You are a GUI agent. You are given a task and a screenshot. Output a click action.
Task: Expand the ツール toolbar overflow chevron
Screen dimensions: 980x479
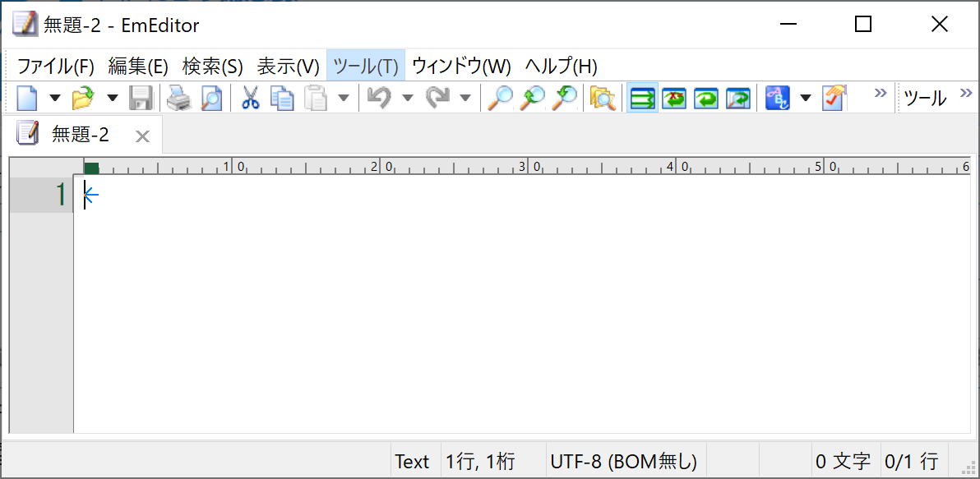click(x=966, y=93)
